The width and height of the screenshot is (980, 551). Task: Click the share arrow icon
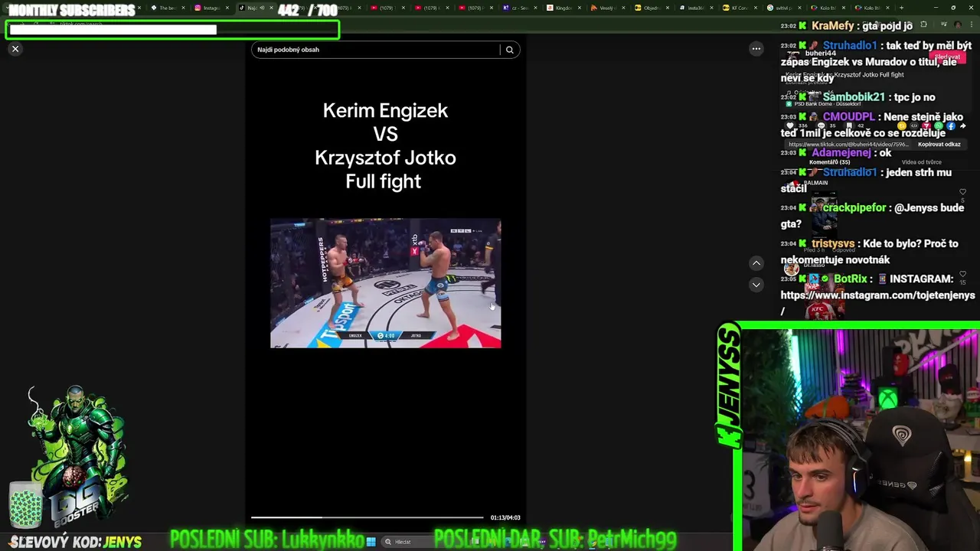[x=963, y=126]
